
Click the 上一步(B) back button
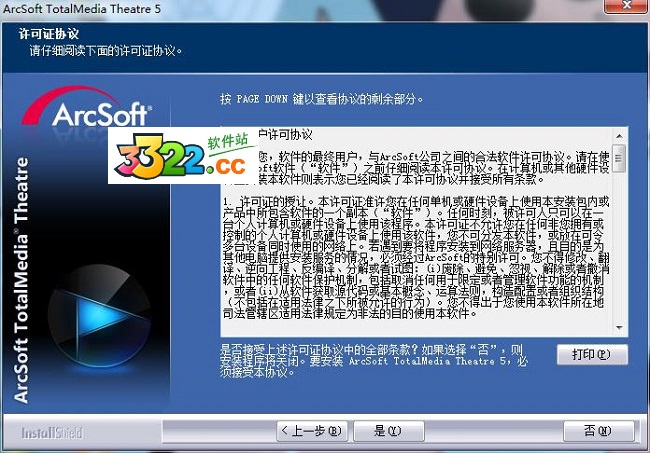[x=312, y=431]
